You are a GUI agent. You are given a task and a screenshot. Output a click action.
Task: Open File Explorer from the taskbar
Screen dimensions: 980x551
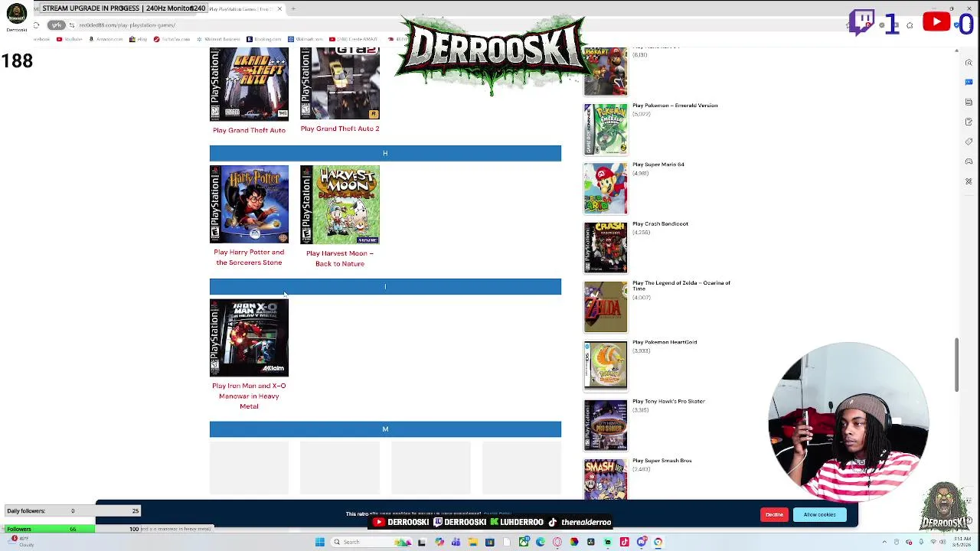pyautogui.click(x=472, y=542)
